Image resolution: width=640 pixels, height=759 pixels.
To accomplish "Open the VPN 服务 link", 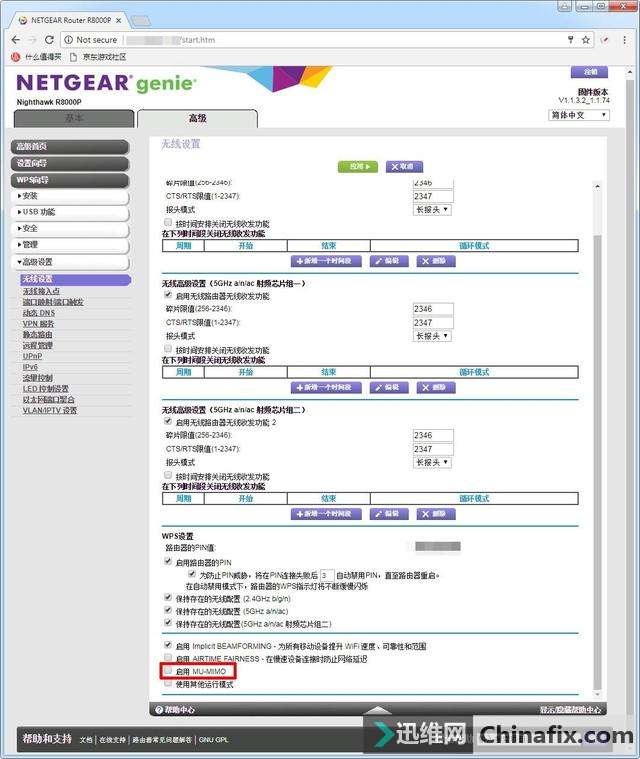I will [38, 323].
